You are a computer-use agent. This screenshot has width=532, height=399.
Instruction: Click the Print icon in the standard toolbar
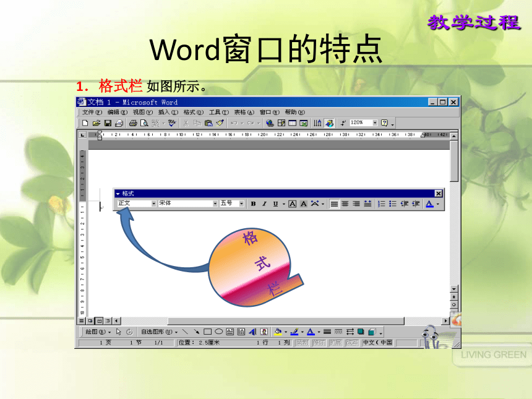point(133,123)
